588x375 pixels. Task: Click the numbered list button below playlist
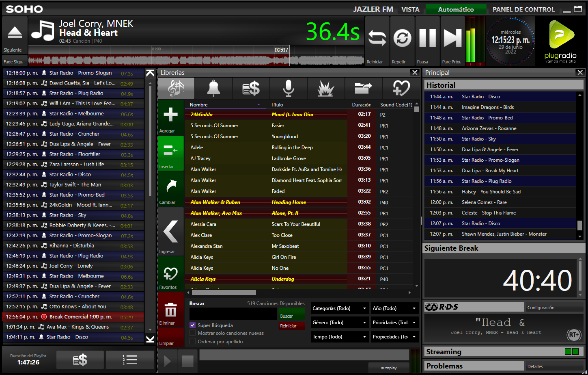(x=129, y=360)
